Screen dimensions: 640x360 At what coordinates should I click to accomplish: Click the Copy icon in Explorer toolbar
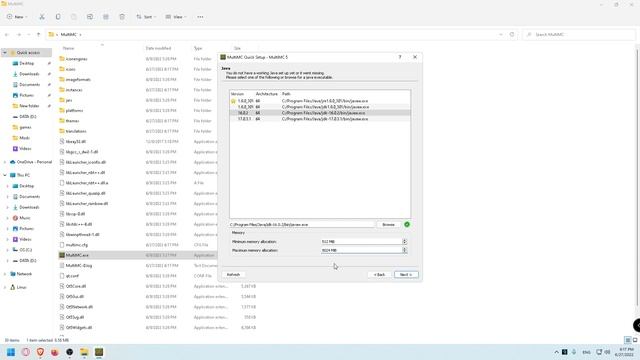pyautogui.click(x=58, y=17)
